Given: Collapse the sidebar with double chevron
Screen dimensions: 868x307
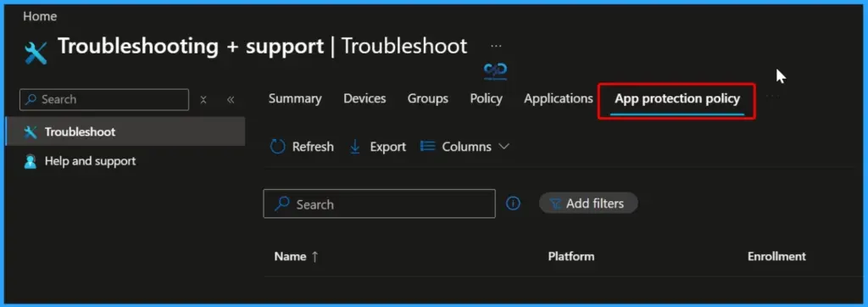Looking at the screenshot, I should [231, 100].
